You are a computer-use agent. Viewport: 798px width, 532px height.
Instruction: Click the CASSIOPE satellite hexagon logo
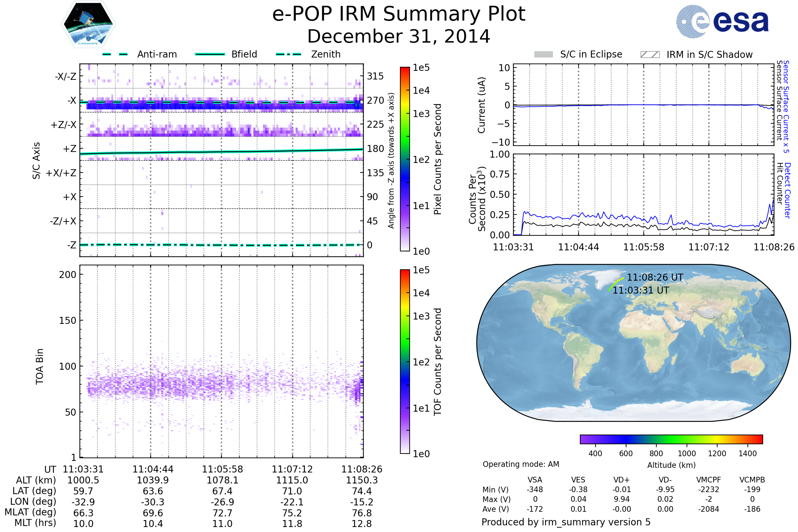coord(88,24)
